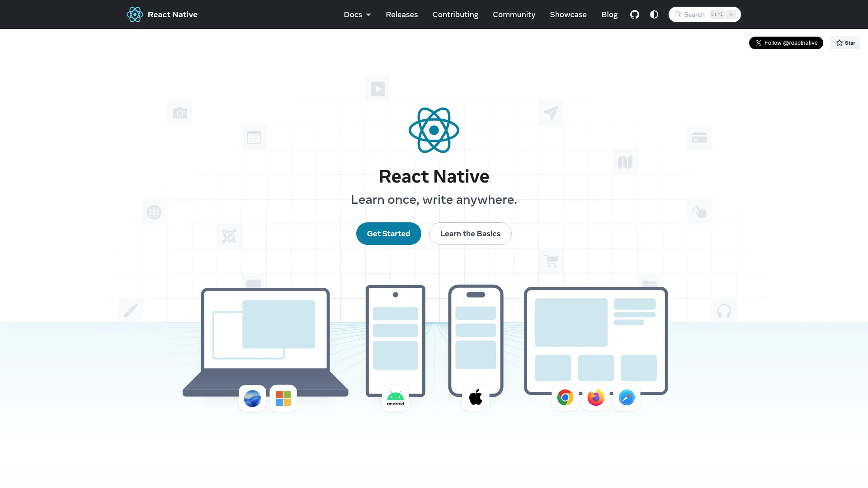Click the Apple iOS platform icon
The image size is (868, 488).
pyautogui.click(x=476, y=398)
